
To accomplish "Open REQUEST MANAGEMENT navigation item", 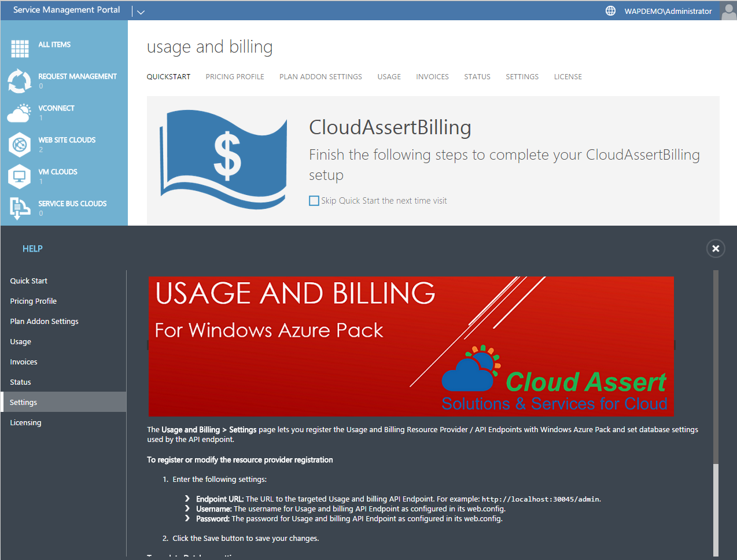I will (x=78, y=76).
